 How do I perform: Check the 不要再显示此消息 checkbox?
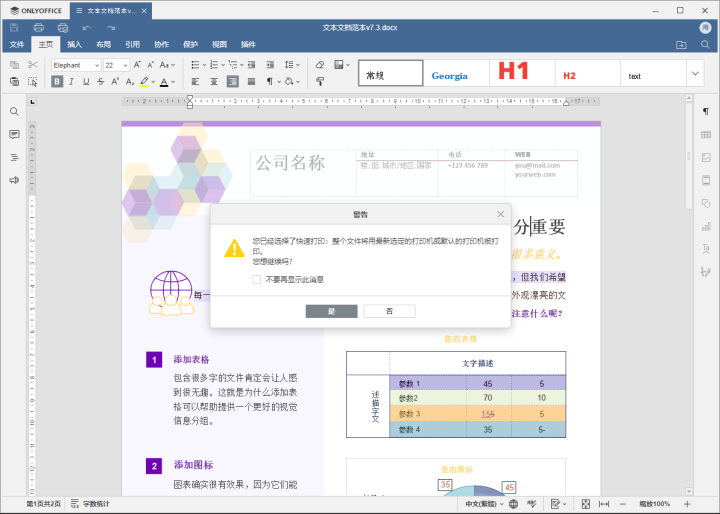click(x=257, y=279)
